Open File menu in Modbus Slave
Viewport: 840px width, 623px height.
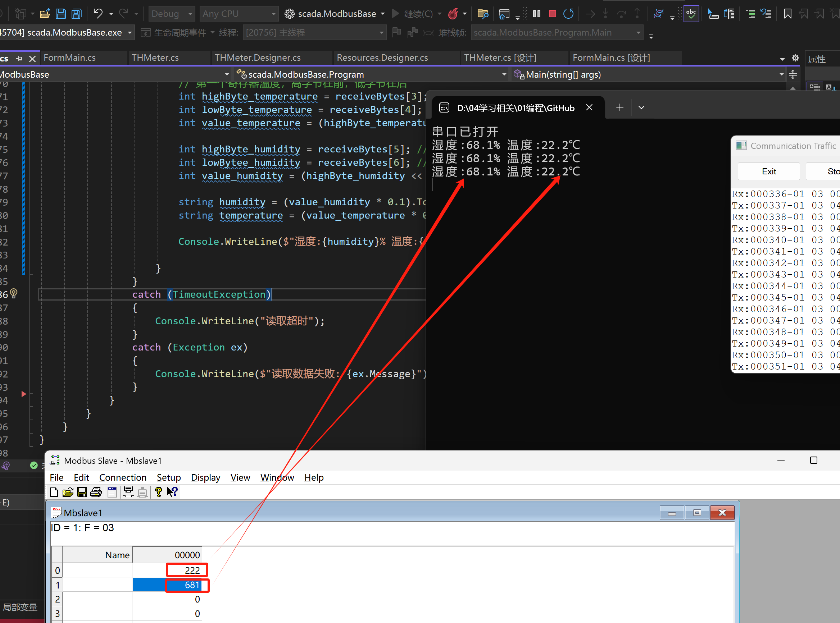(56, 477)
